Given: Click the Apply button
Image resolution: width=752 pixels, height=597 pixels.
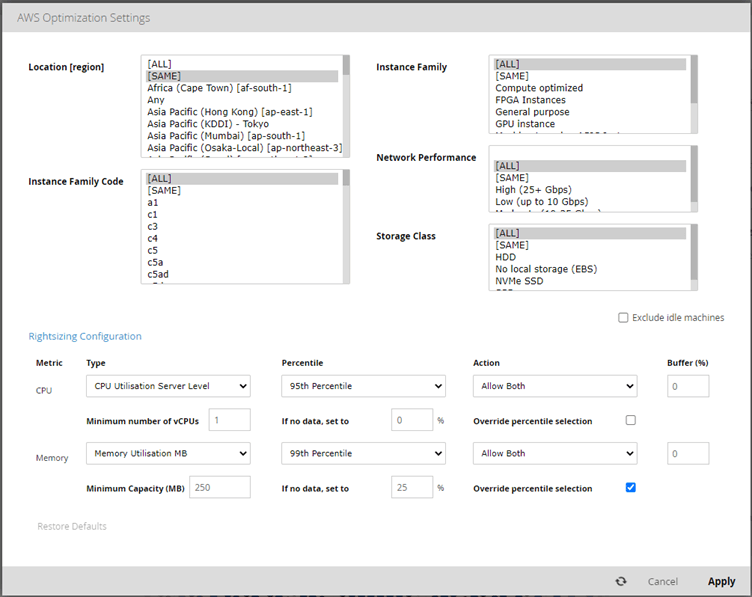Looking at the screenshot, I should (721, 581).
